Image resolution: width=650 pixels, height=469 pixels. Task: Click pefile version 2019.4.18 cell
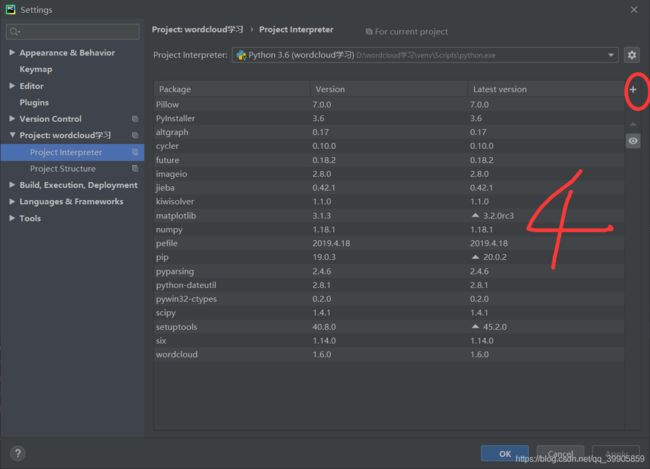331,243
